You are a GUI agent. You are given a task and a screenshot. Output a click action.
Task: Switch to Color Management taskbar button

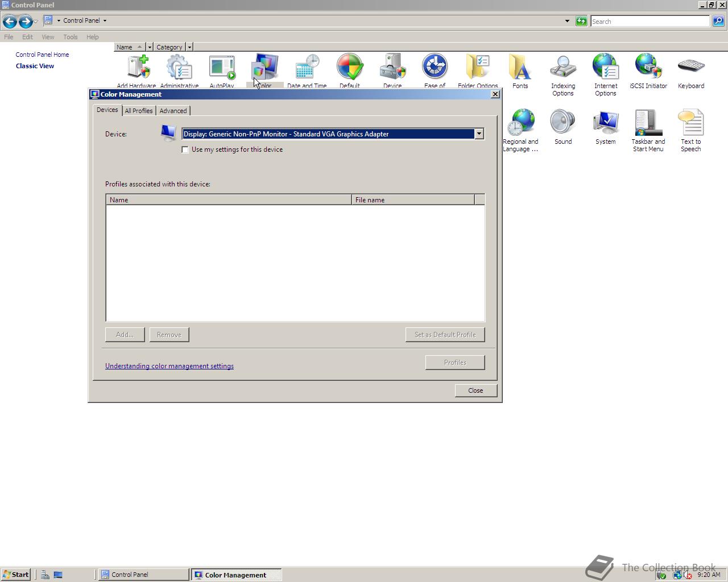[x=236, y=575]
